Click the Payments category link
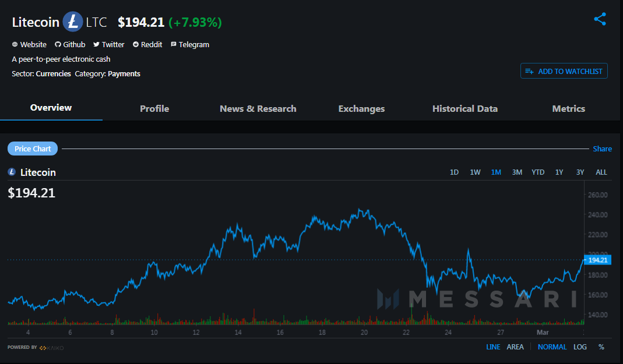Image resolution: width=623 pixels, height=364 pixels. tap(124, 74)
